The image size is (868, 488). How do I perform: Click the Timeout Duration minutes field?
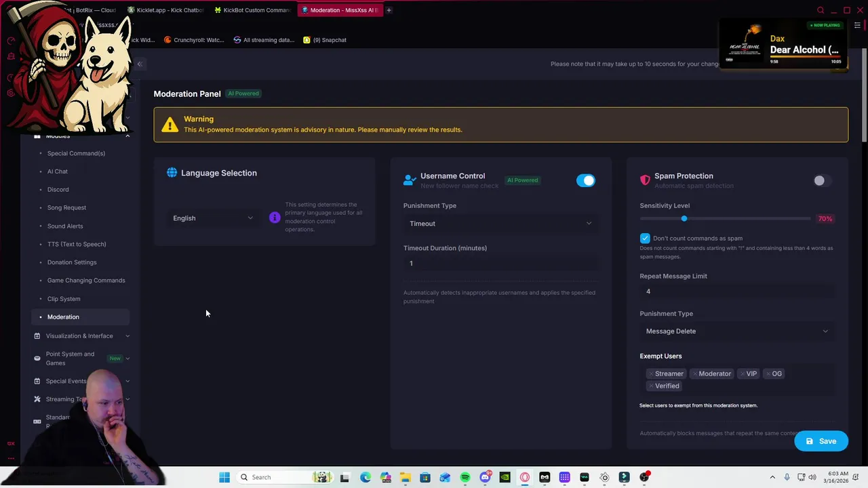coord(500,263)
